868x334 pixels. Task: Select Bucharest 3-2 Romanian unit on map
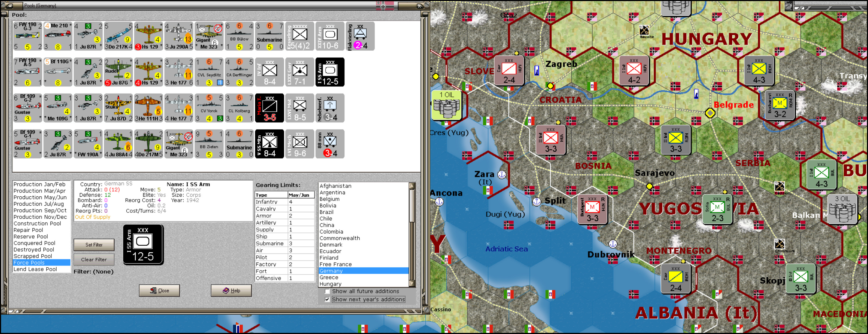click(x=779, y=105)
